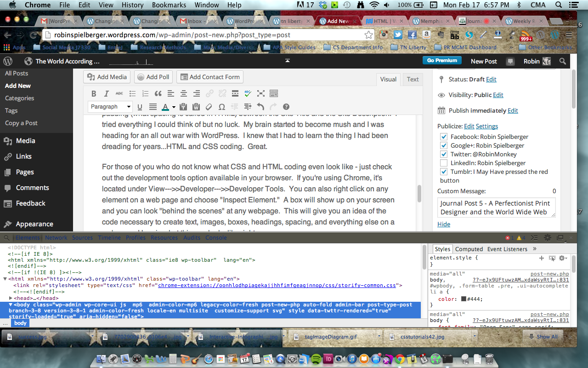The width and height of the screenshot is (588, 368).
Task: Click the Publicize Custom Message text field
Action: click(x=496, y=207)
